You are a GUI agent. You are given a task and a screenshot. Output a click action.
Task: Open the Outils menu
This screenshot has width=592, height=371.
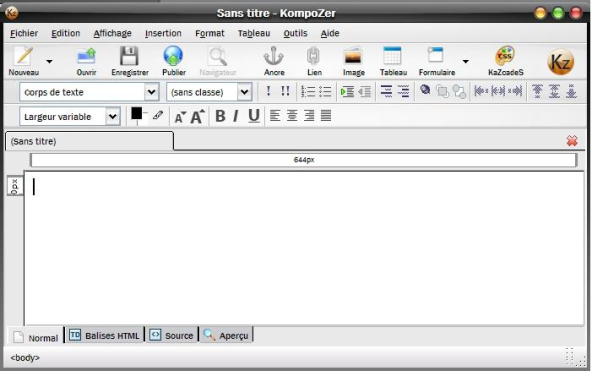point(295,33)
